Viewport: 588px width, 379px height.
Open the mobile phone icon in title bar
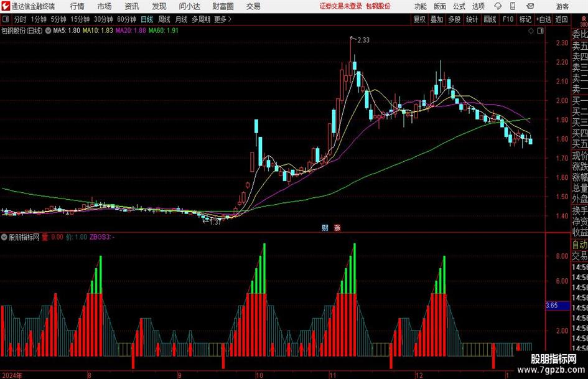click(x=513, y=6)
